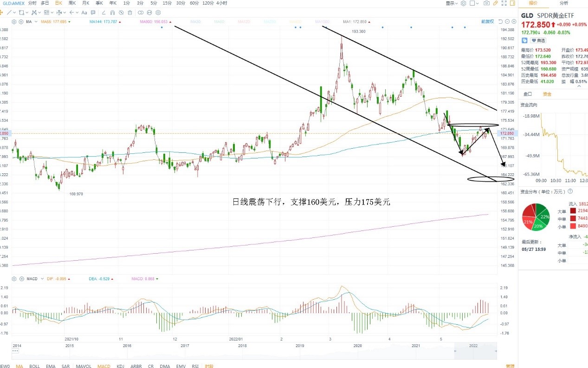The width and height of the screenshot is (588, 368).
Task: Reset chart zoom with the undo arrow
Action: point(500,21)
